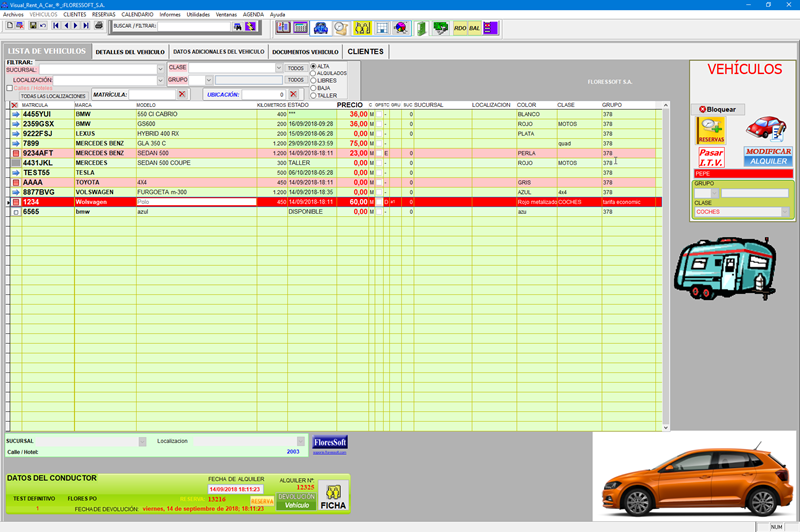Toggle the M column checkbox for 4455YUI

379,114
